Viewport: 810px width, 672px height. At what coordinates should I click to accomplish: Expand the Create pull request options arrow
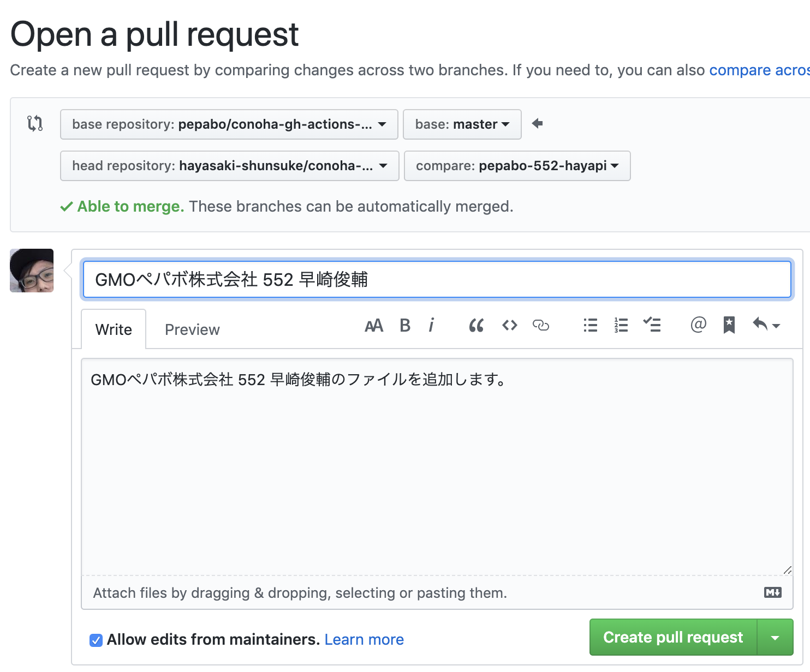click(776, 637)
